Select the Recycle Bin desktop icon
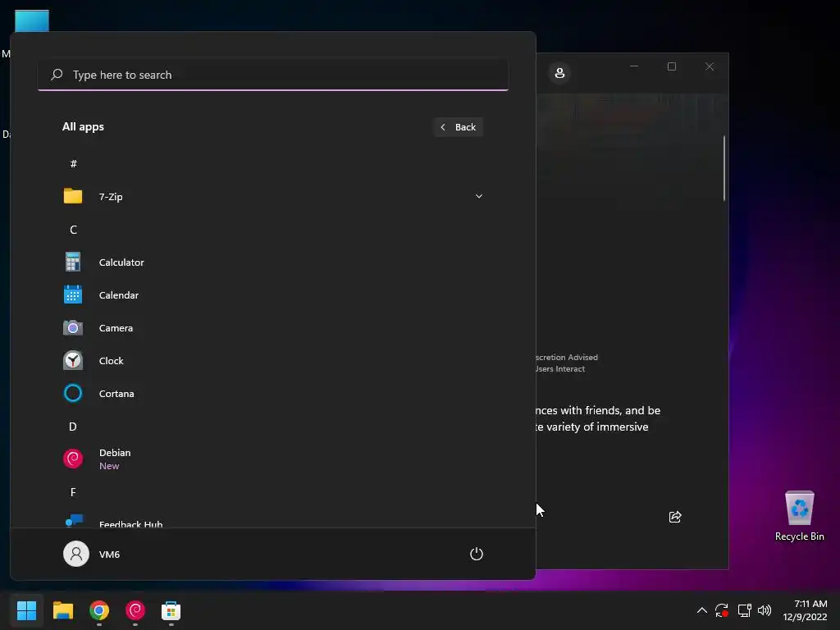Image resolution: width=840 pixels, height=630 pixels. (799, 515)
